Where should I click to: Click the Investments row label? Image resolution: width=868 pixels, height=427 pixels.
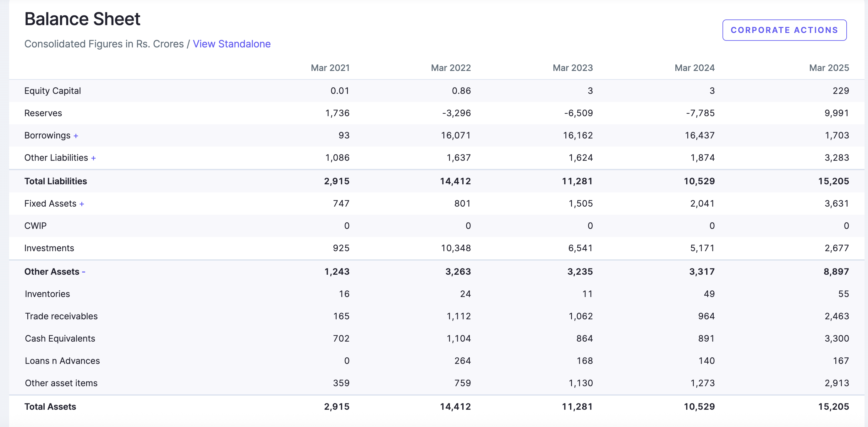pyautogui.click(x=49, y=248)
